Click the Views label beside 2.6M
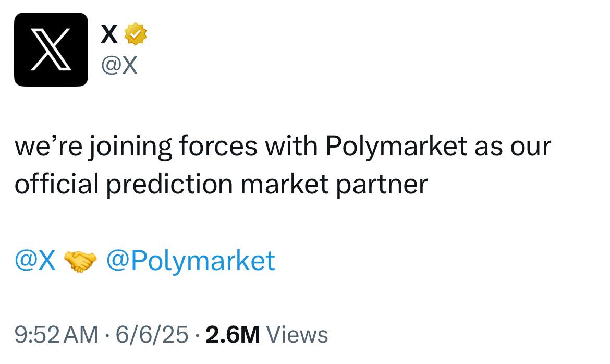 pyautogui.click(x=297, y=335)
